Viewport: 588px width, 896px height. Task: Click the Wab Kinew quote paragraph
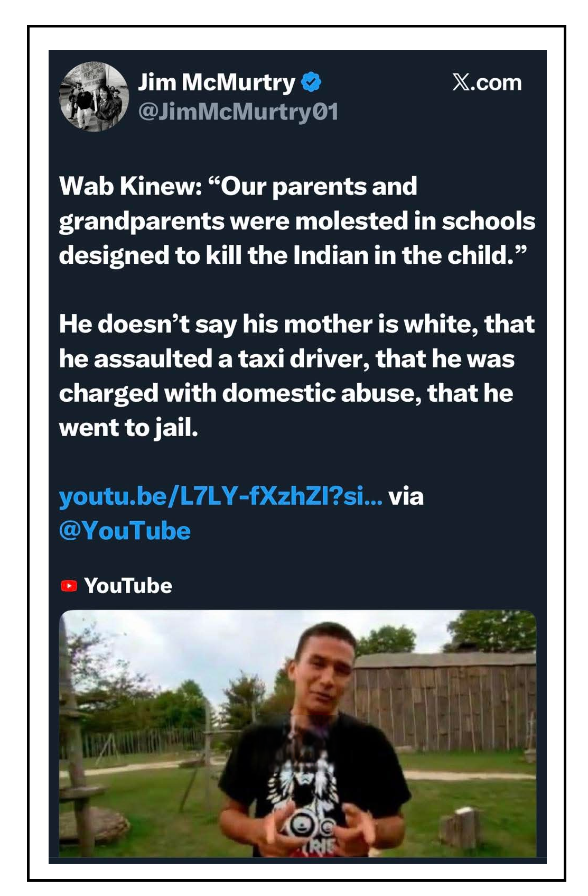click(x=297, y=221)
